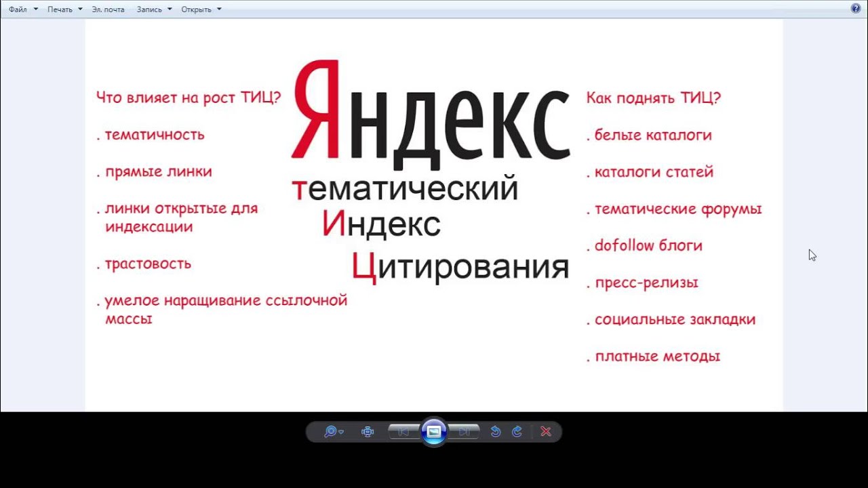Click the actual size fit button
The image size is (868, 488).
pos(368,432)
